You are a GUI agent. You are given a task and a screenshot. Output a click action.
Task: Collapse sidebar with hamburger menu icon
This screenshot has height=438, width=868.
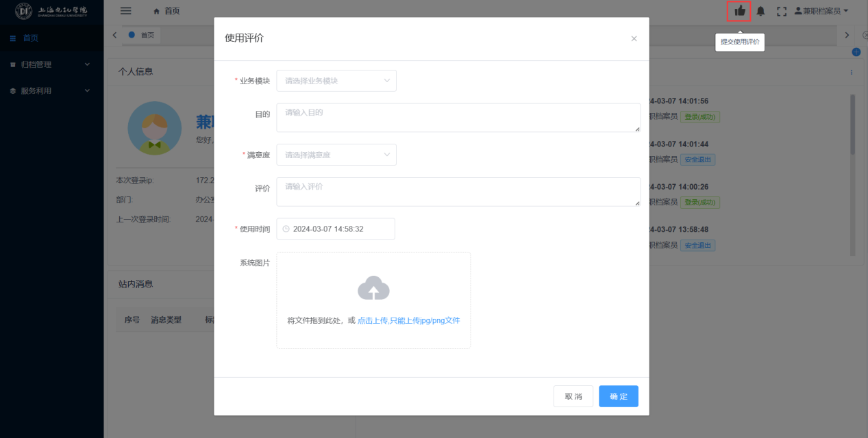point(125,11)
